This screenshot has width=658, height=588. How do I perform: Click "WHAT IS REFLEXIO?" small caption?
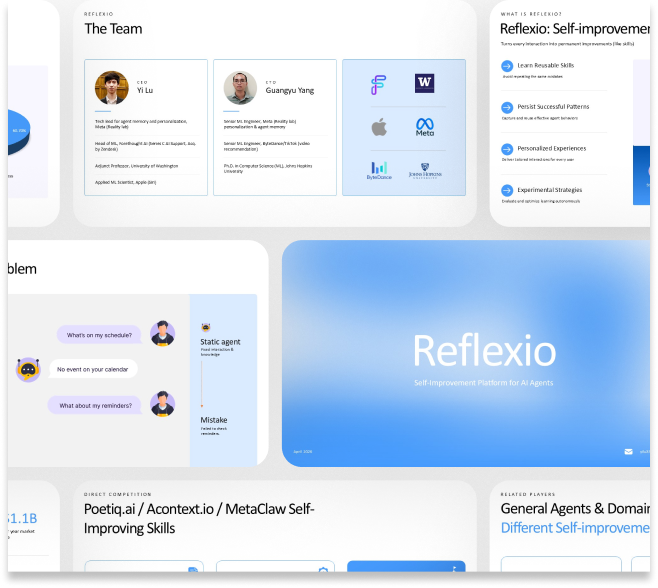coord(531,14)
